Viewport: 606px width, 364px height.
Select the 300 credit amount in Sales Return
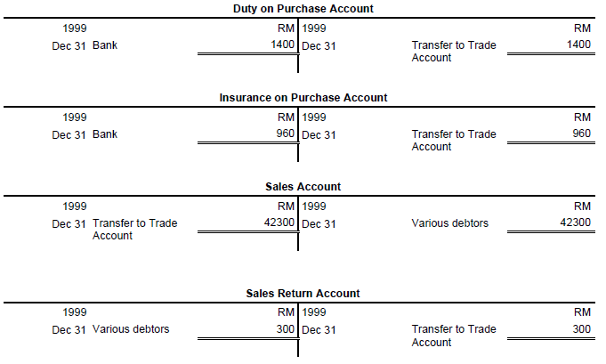click(581, 328)
